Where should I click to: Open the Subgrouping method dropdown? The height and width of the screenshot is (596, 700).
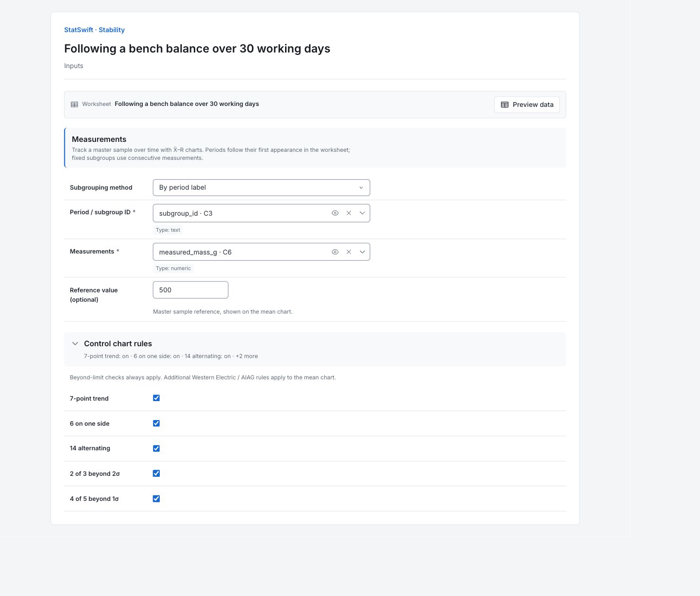pos(261,187)
